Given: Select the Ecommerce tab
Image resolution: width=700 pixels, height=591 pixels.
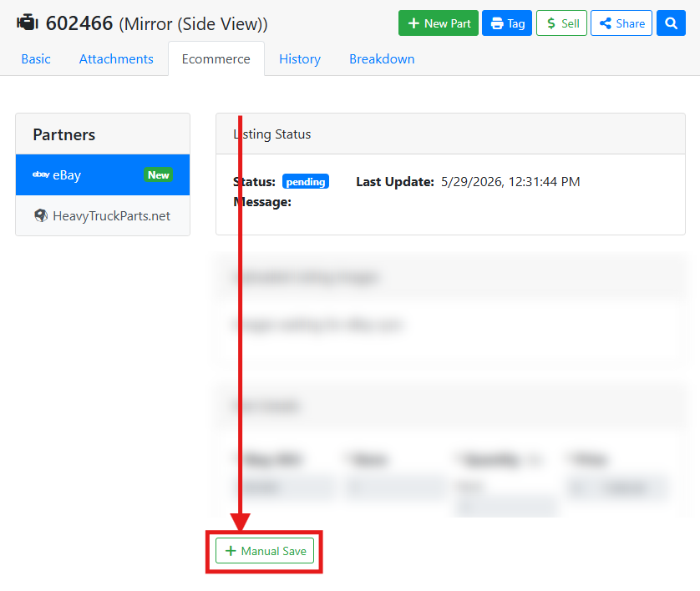Looking at the screenshot, I should 216,59.
